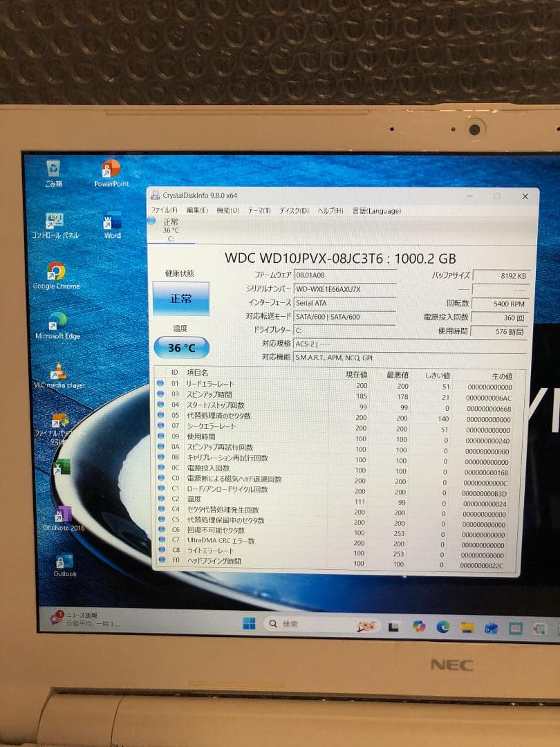Launch Copilot from the taskbar
This screenshot has height=747, width=560.
418,627
